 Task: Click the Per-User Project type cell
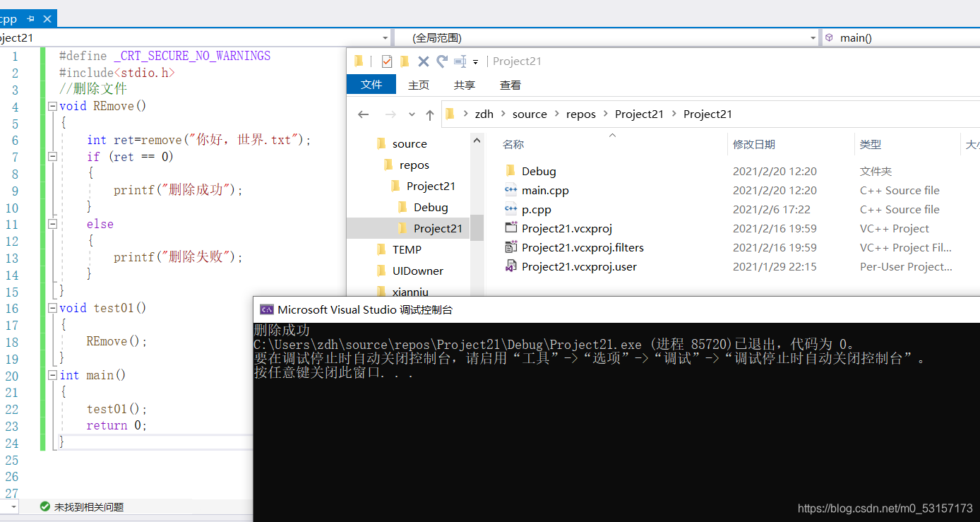click(906, 266)
